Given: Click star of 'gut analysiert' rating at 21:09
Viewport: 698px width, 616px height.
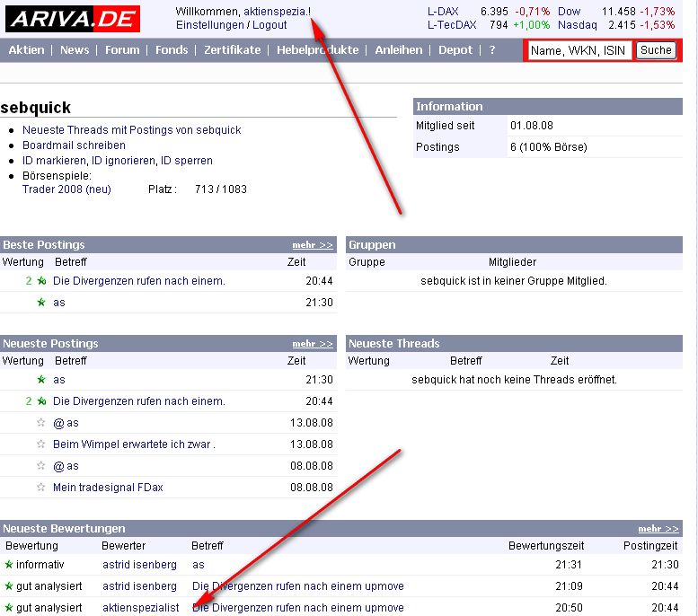Looking at the screenshot, I should coord(8,585).
